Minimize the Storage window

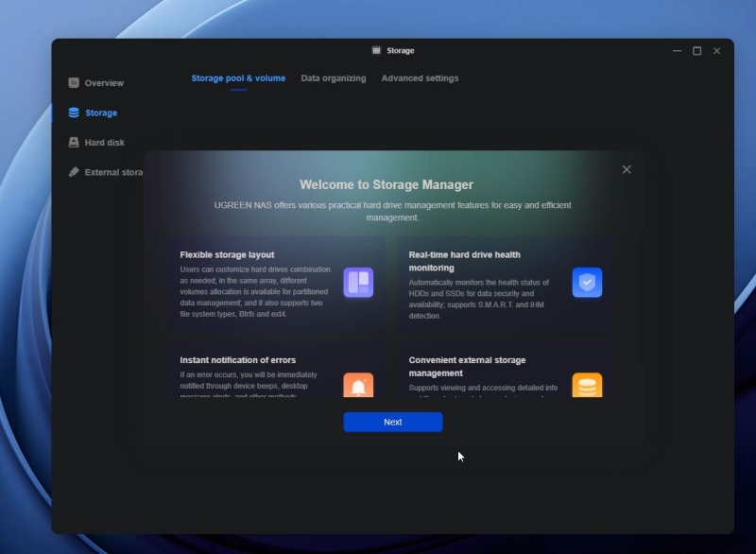(x=677, y=51)
